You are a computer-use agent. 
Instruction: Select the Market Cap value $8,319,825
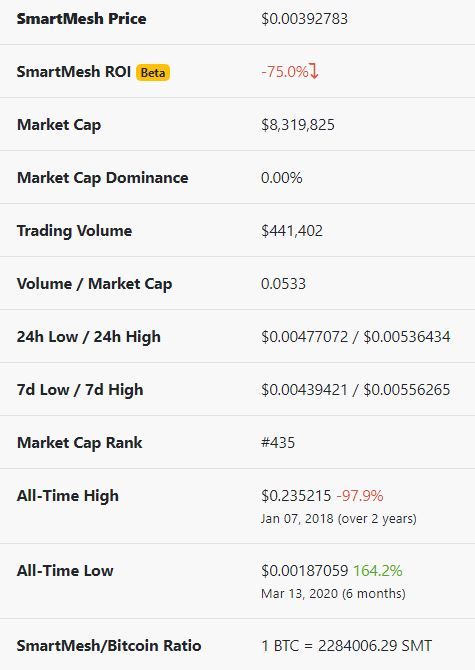click(x=298, y=125)
